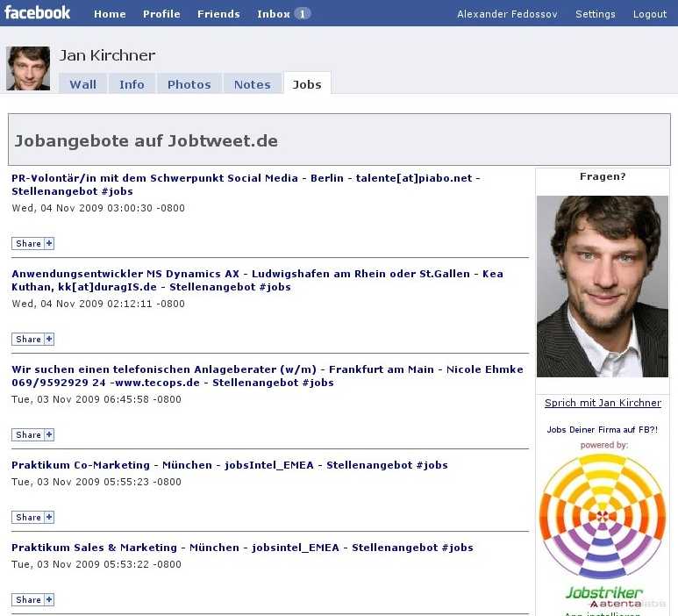This screenshot has width=678, height=616.
Task: Open Friends from the top navigation
Action: tap(218, 14)
